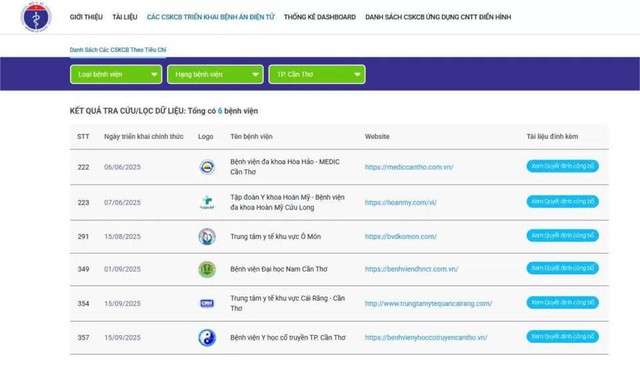Open the Giới thiệu menu
Viewport: 640px width, 371px height.
pyautogui.click(x=86, y=17)
